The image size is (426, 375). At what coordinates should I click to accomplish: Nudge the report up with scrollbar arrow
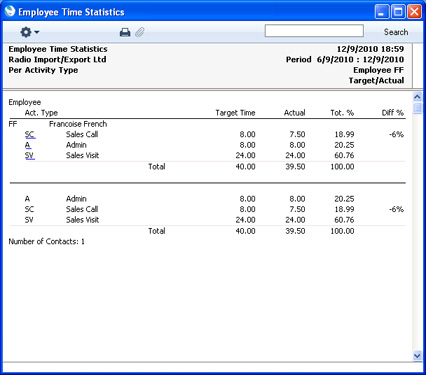[x=417, y=97]
